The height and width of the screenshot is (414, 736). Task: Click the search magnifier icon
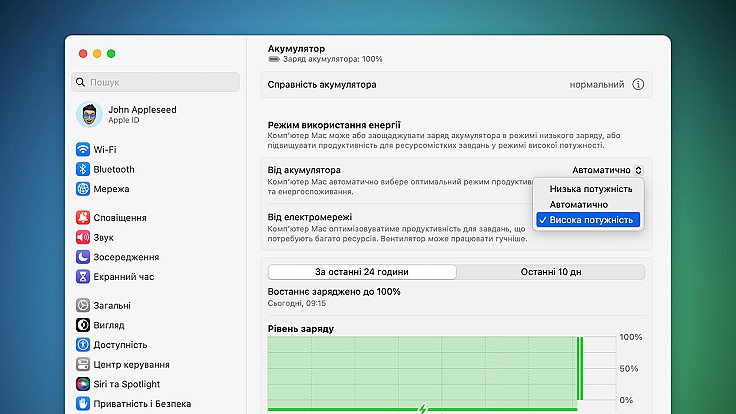click(80, 82)
